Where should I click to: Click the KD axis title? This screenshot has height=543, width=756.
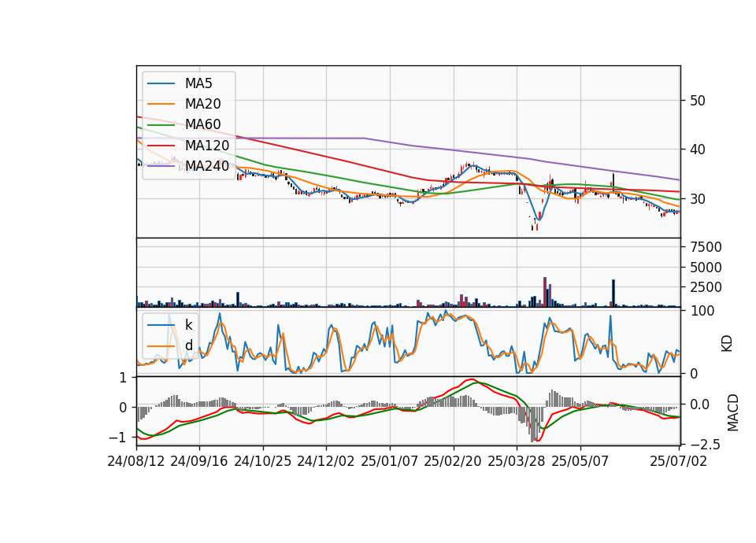click(x=727, y=344)
